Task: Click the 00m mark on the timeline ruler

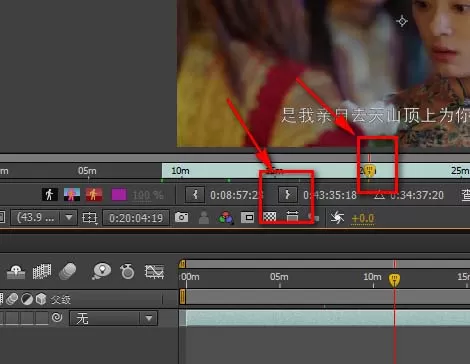Action: (x=190, y=277)
